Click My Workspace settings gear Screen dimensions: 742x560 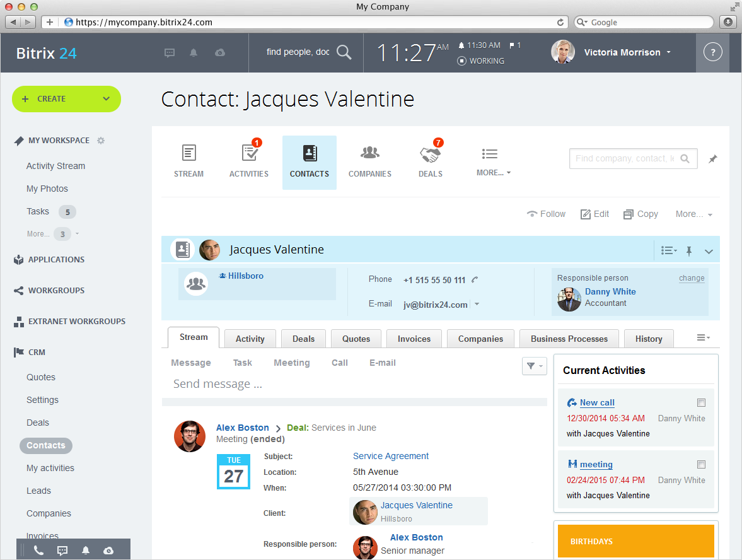101,141
